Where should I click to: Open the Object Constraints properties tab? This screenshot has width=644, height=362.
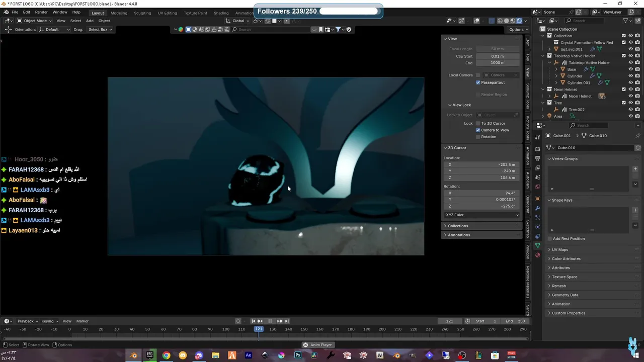(537, 236)
